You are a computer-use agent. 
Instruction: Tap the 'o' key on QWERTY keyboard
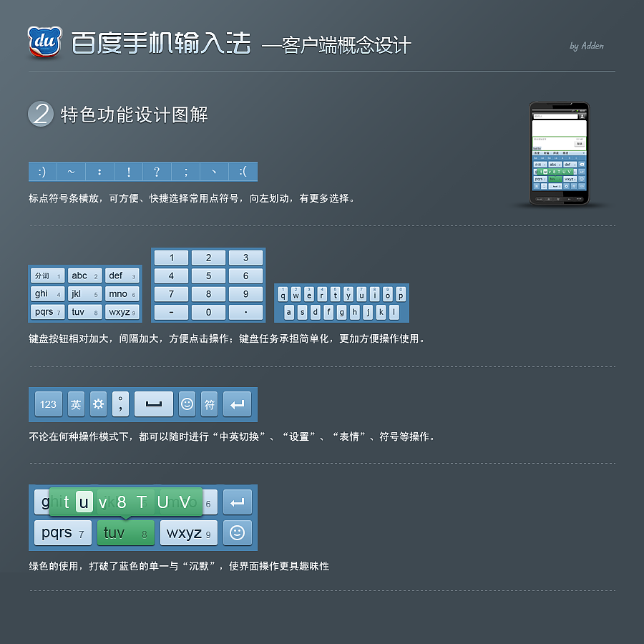(388, 295)
